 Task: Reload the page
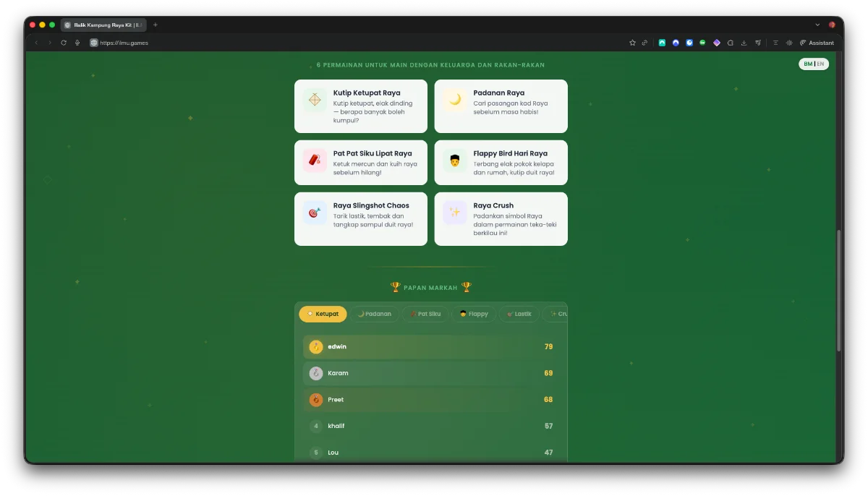pos(64,43)
